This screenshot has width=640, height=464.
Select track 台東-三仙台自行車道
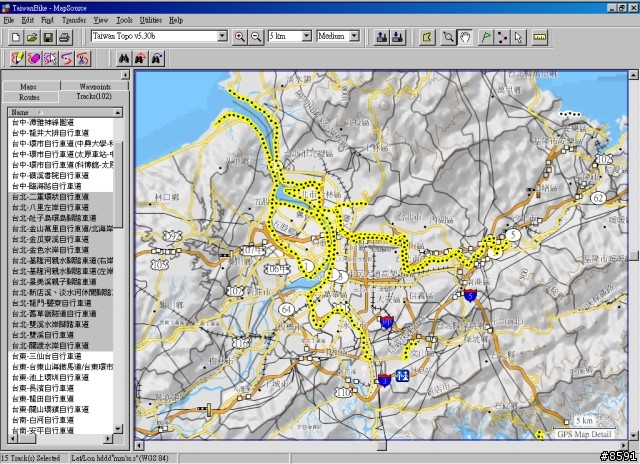pyautogui.click(x=47, y=356)
